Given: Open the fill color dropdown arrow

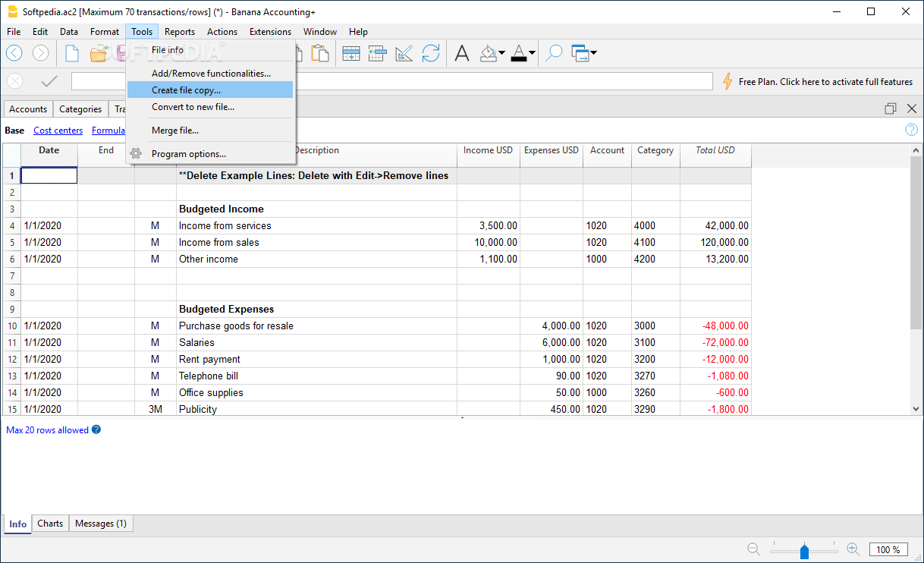Looking at the screenshot, I should coord(502,53).
